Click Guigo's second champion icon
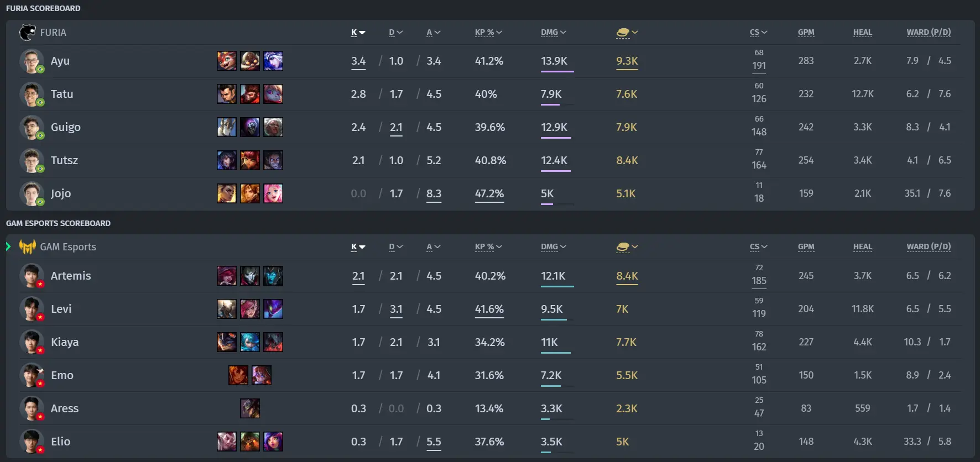The width and height of the screenshot is (980, 462). click(250, 127)
